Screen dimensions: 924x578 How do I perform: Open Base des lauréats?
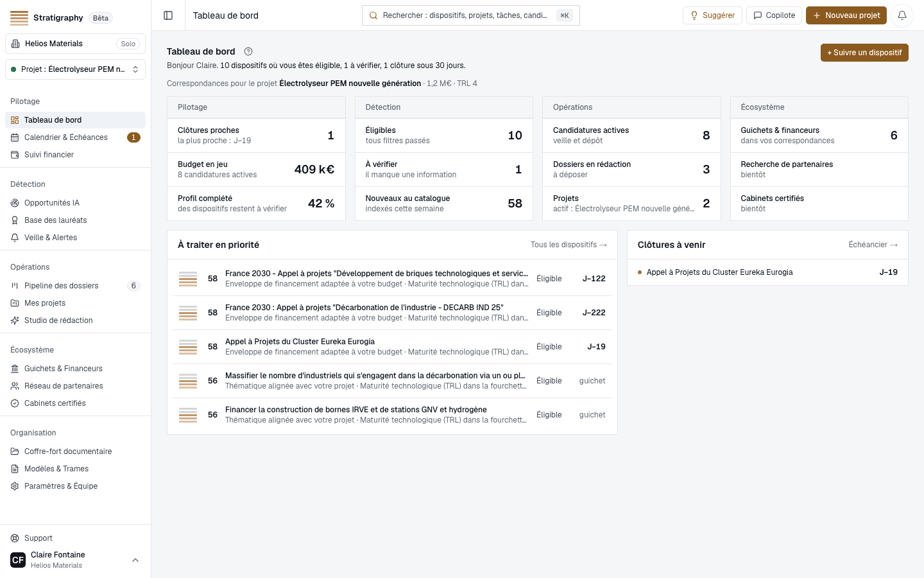[x=75, y=220]
